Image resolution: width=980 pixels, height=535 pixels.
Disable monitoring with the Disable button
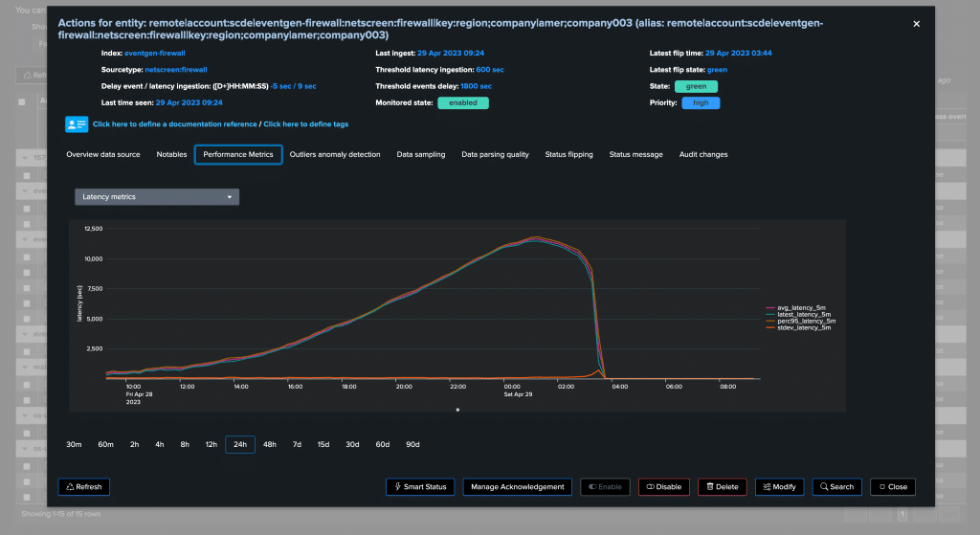point(663,486)
